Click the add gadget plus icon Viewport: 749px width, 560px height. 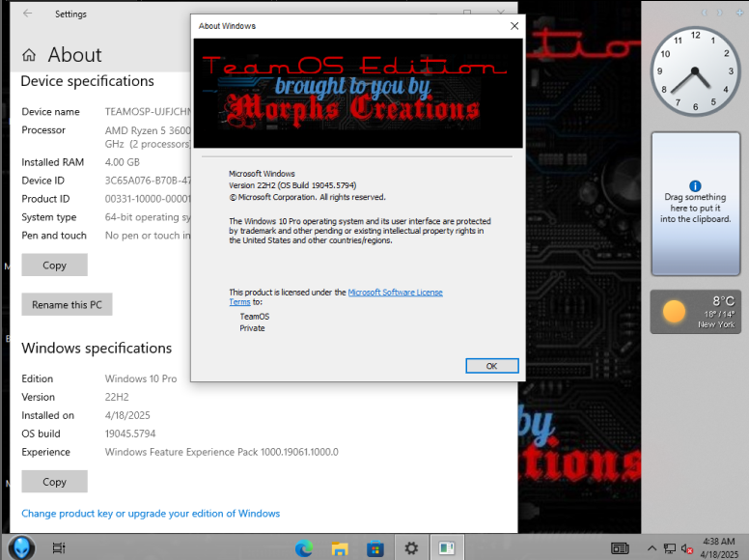tap(739, 13)
